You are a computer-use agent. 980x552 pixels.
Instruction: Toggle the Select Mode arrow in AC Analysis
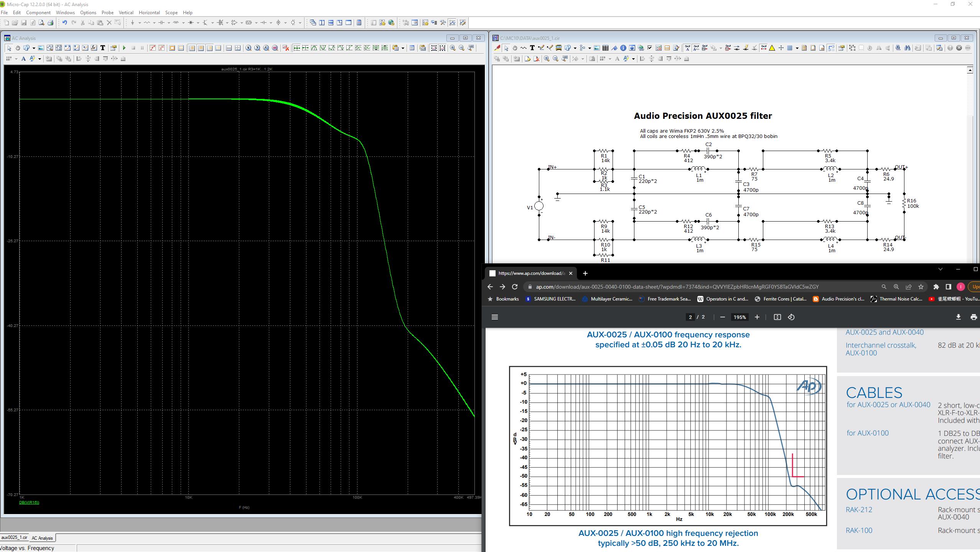pos(9,48)
